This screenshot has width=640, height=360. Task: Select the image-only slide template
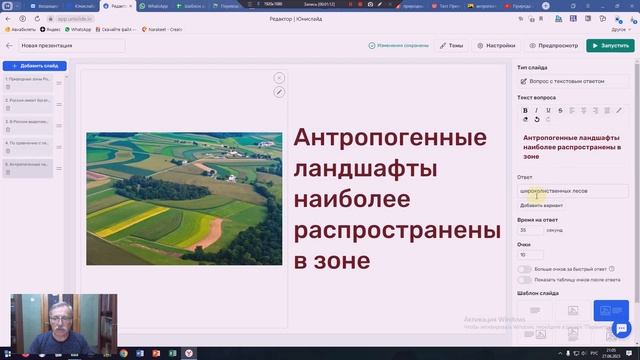(x=573, y=311)
